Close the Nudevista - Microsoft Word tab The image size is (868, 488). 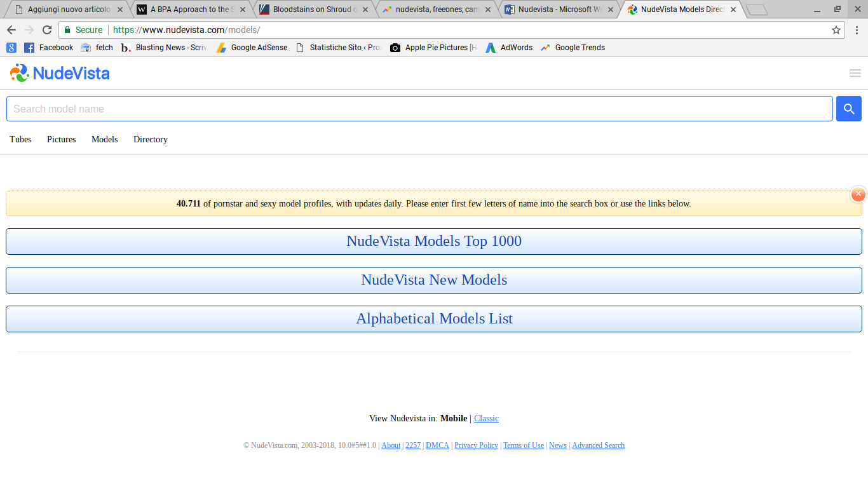click(x=611, y=10)
